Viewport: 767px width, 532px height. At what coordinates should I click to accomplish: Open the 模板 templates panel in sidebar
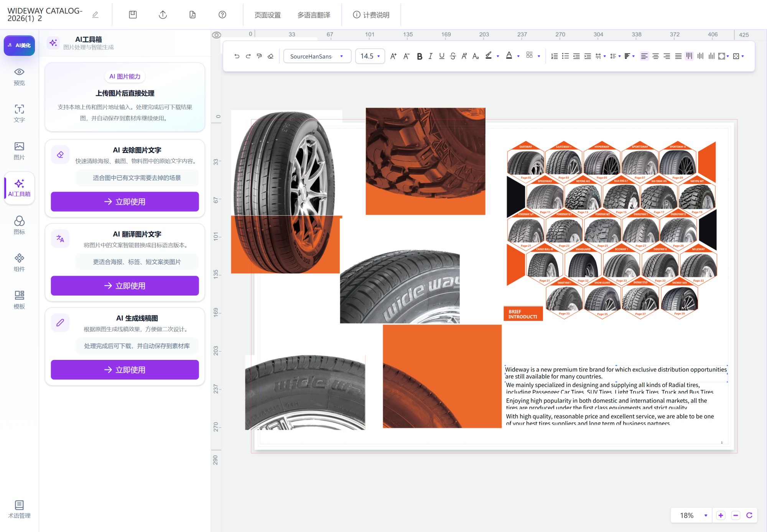click(19, 300)
